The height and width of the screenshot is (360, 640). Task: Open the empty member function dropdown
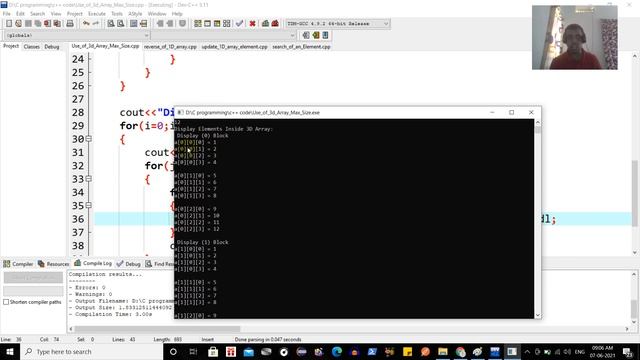pyautogui.click(x=223, y=36)
